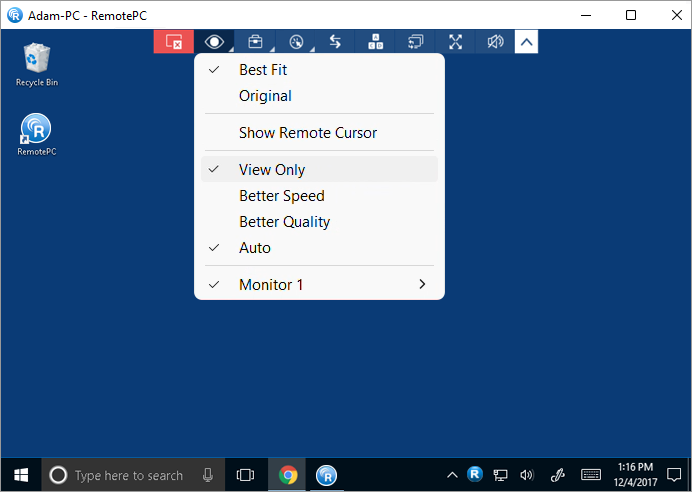Screen dimensions: 692x492
Task: Toggle the Best Fit checked option
Action: pyautogui.click(x=263, y=70)
